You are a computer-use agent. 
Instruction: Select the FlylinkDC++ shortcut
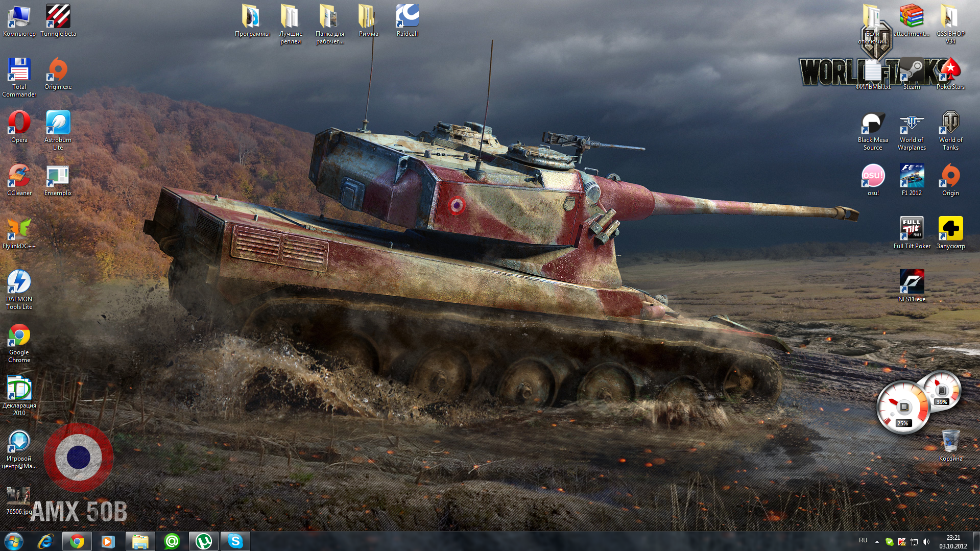point(19,233)
